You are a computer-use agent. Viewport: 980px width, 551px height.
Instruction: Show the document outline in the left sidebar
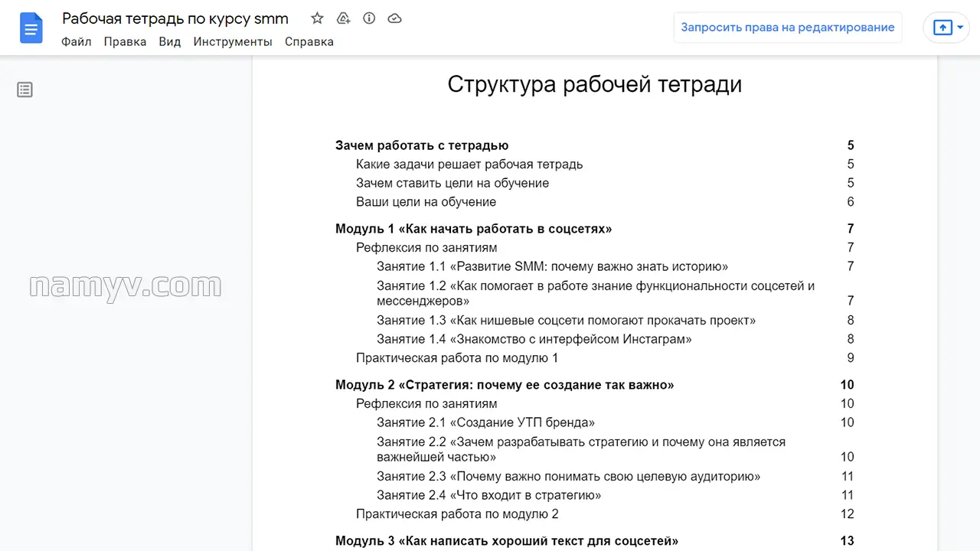click(x=24, y=90)
